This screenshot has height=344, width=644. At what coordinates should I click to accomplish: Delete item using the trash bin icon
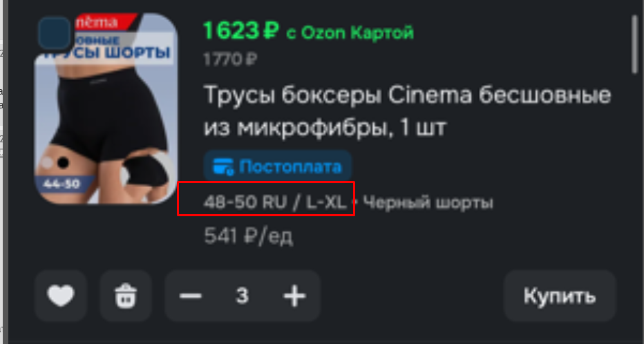coord(126,296)
